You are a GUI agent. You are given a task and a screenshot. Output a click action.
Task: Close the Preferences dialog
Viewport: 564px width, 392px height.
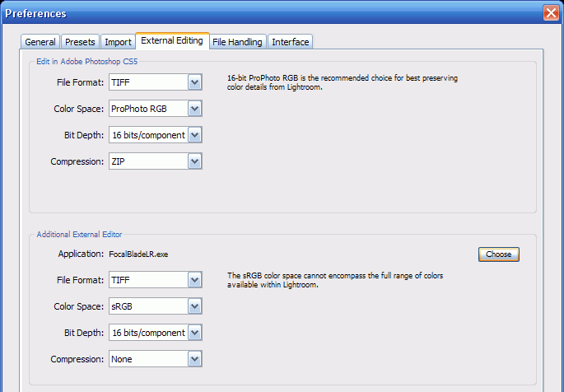[550, 13]
